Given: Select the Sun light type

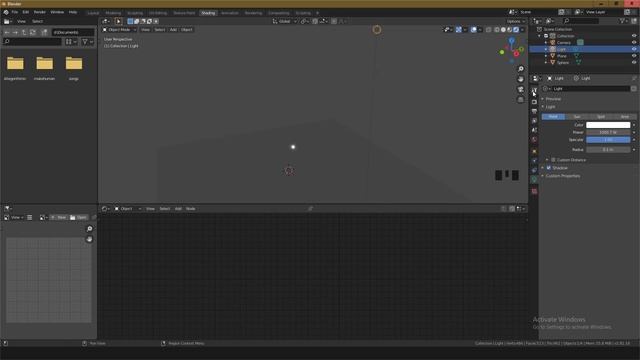Looking at the screenshot, I should pos(577,117).
